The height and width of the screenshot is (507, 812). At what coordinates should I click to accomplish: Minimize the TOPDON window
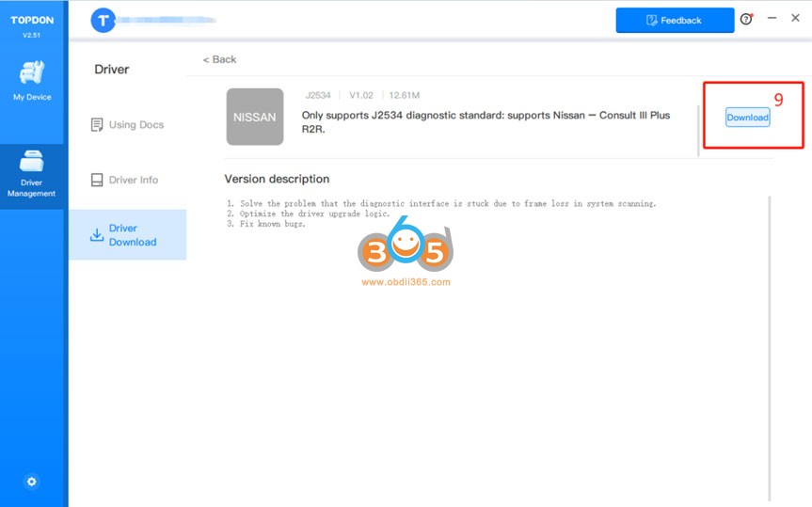pos(772,18)
